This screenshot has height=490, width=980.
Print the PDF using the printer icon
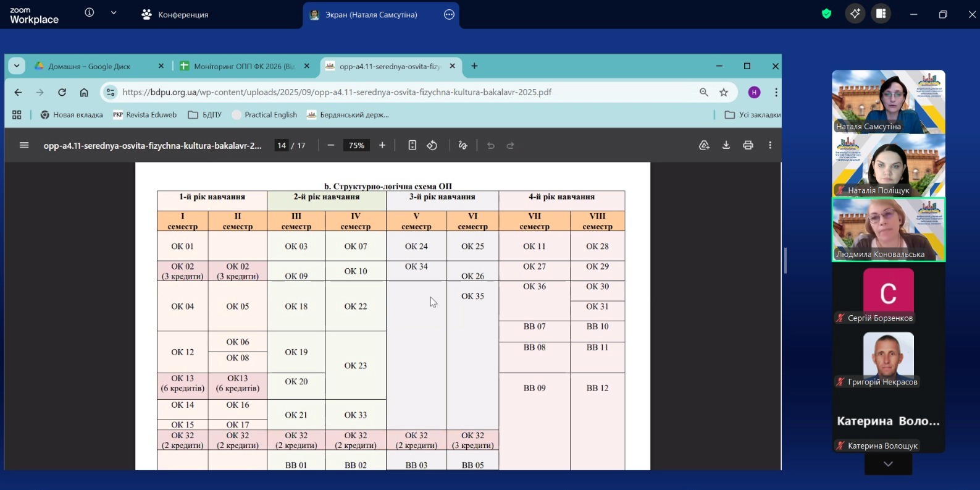[x=748, y=145]
